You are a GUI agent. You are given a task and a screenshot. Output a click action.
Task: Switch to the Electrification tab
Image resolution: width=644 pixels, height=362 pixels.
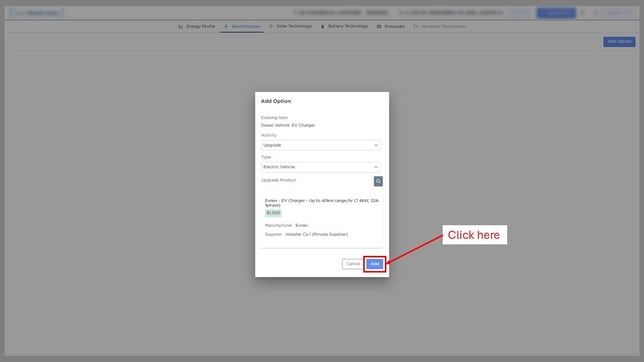[242, 26]
